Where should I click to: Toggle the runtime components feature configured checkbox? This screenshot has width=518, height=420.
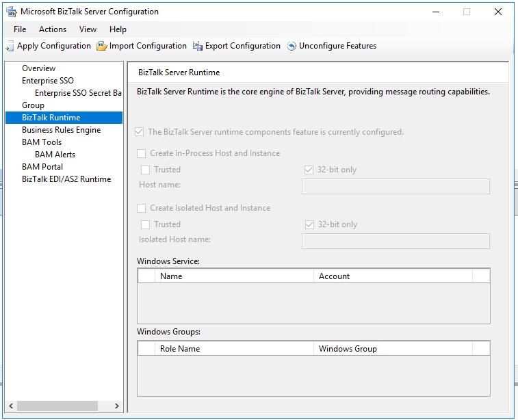pos(140,132)
